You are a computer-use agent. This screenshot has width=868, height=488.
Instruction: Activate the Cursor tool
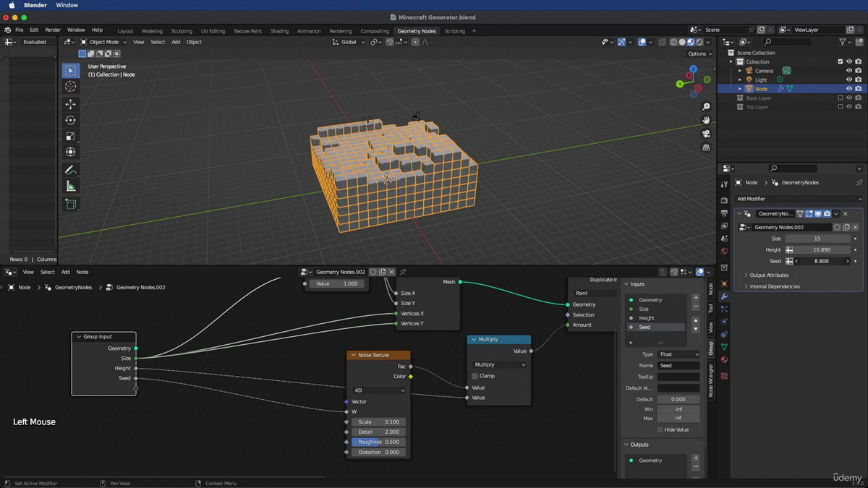point(70,87)
